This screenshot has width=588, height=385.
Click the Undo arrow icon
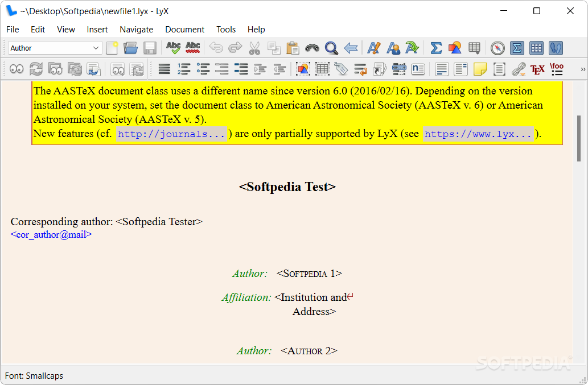[216, 48]
